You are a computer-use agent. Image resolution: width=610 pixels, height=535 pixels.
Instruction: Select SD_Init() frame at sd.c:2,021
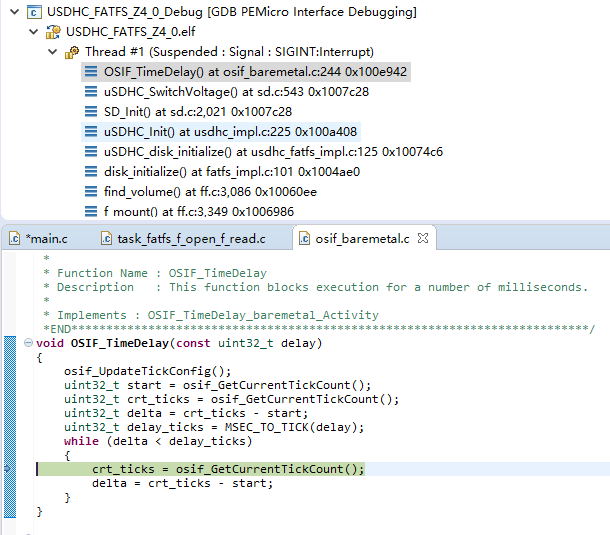[x=198, y=112]
